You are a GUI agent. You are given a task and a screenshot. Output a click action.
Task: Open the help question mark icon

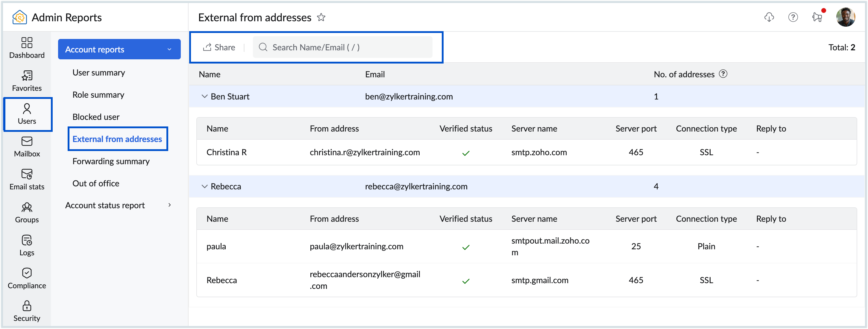tap(793, 17)
